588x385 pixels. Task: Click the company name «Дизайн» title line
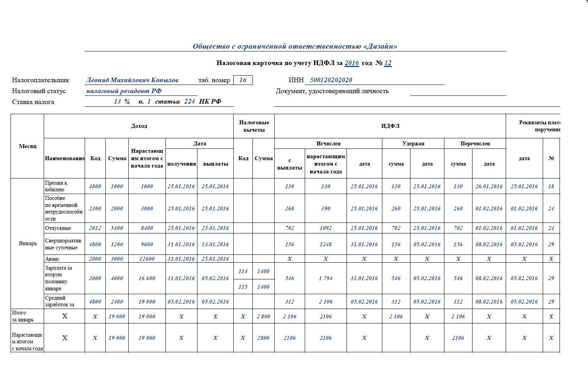click(295, 46)
